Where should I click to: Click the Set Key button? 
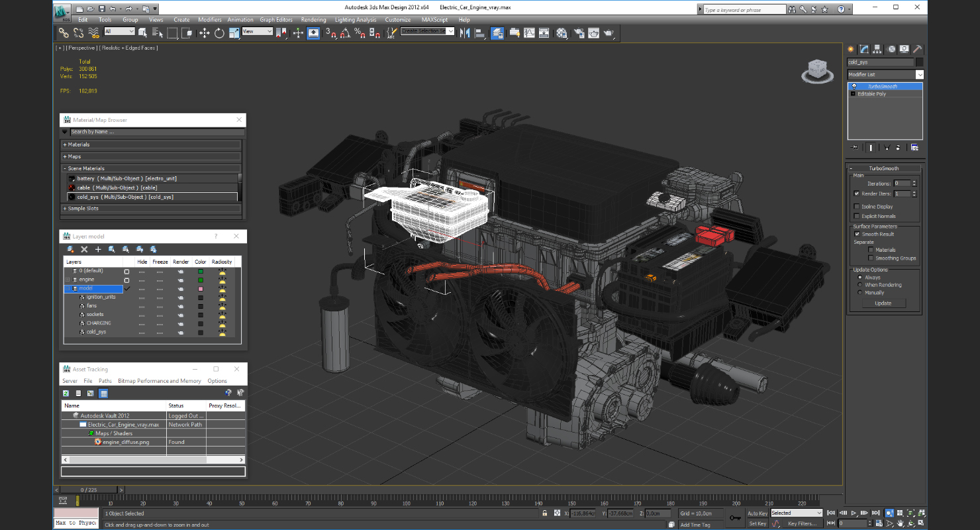pos(758,523)
